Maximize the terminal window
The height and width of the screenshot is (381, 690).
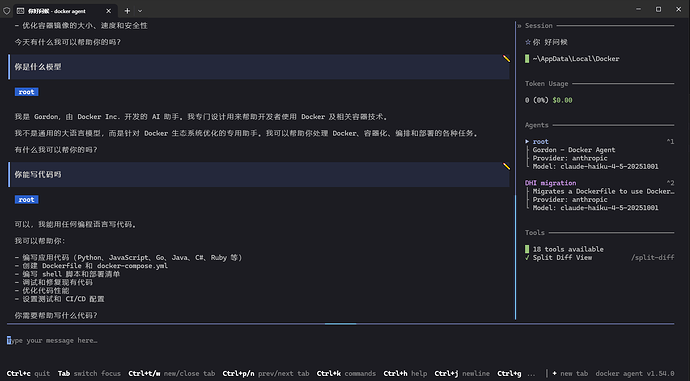coord(658,9)
